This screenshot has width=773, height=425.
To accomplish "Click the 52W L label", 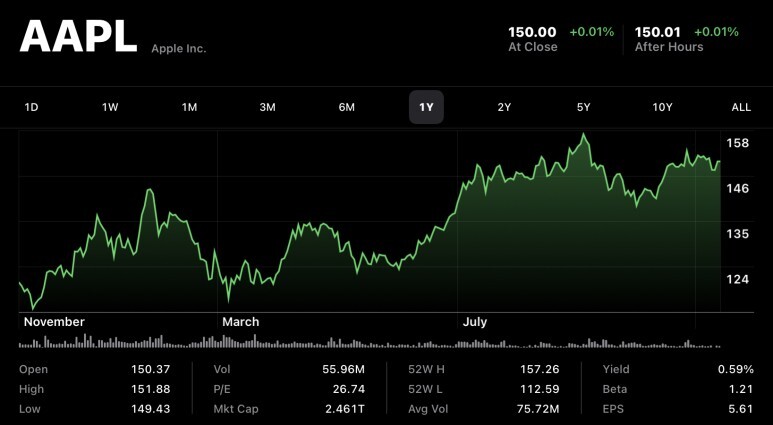I will 425,389.
